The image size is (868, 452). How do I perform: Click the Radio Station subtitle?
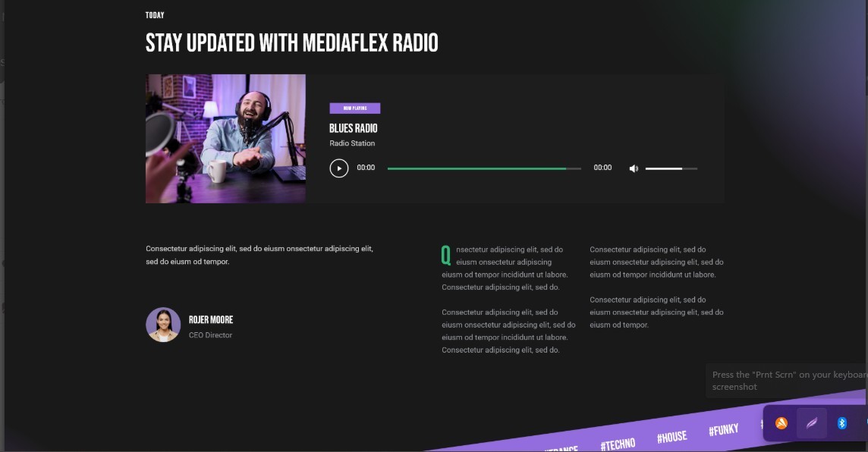point(352,143)
